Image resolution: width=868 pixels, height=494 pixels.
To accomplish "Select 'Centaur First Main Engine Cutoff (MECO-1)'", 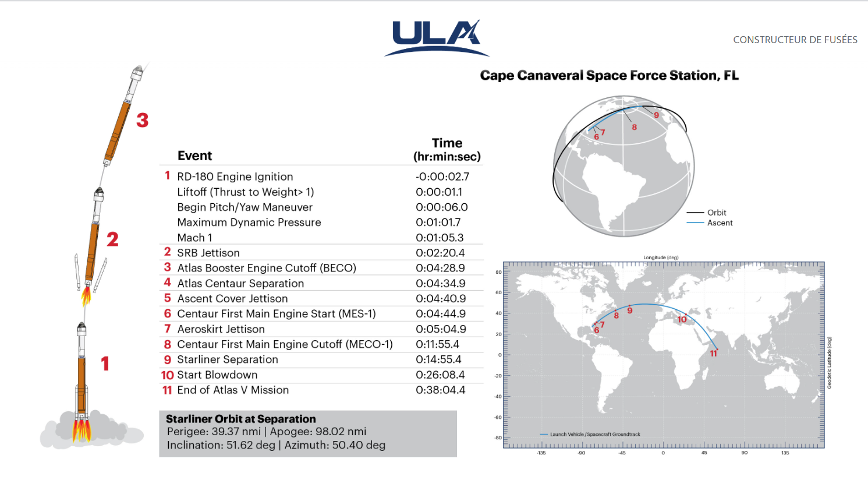I will (x=285, y=344).
